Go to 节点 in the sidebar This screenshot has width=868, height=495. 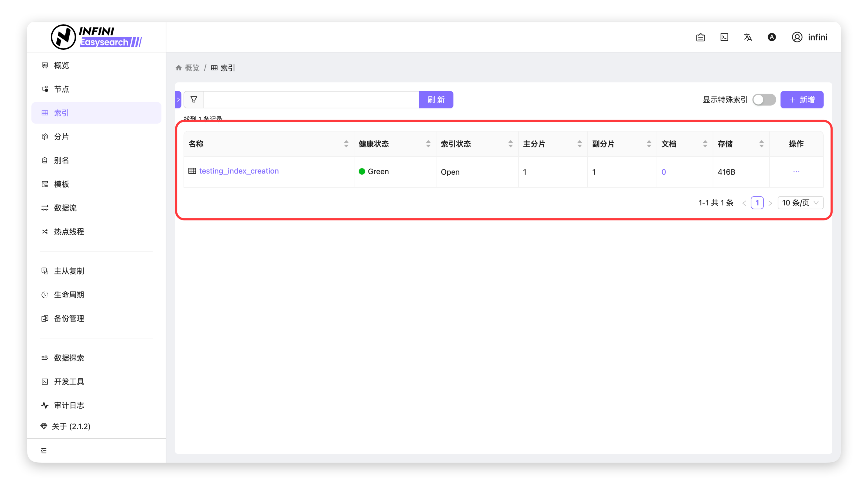coord(62,89)
